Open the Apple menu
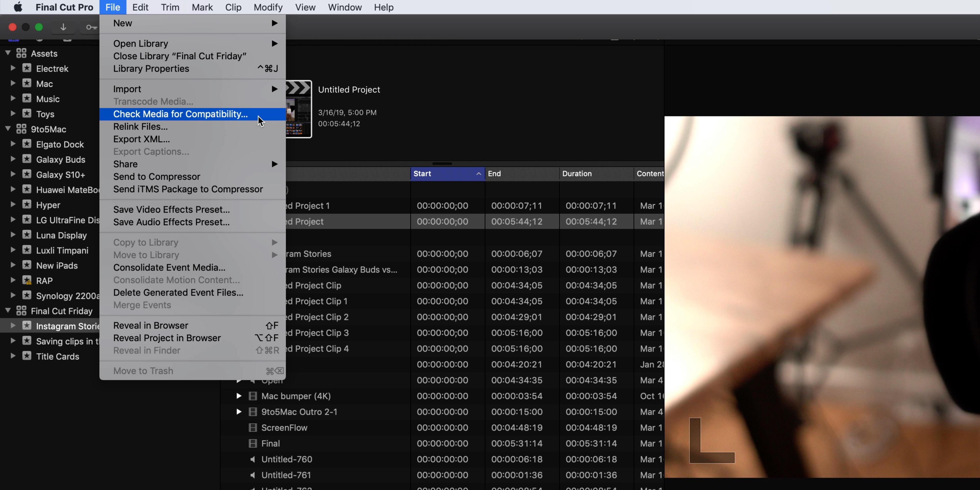 [18, 7]
